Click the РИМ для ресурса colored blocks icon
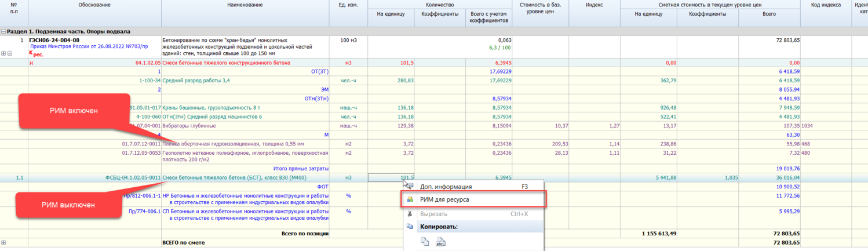Image resolution: width=868 pixels, height=251 pixels. coord(410,199)
